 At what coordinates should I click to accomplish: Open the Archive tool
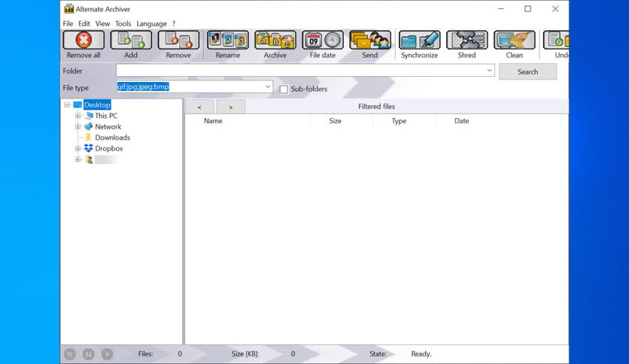pyautogui.click(x=275, y=41)
